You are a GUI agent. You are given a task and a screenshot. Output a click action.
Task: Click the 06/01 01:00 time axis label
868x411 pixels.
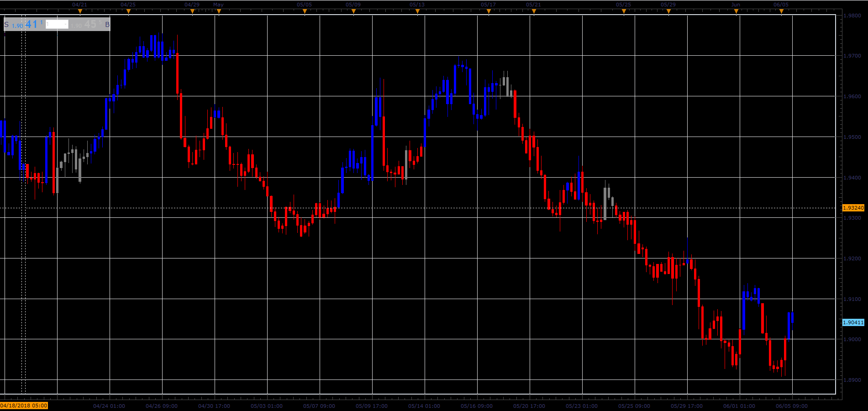tap(739, 406)
